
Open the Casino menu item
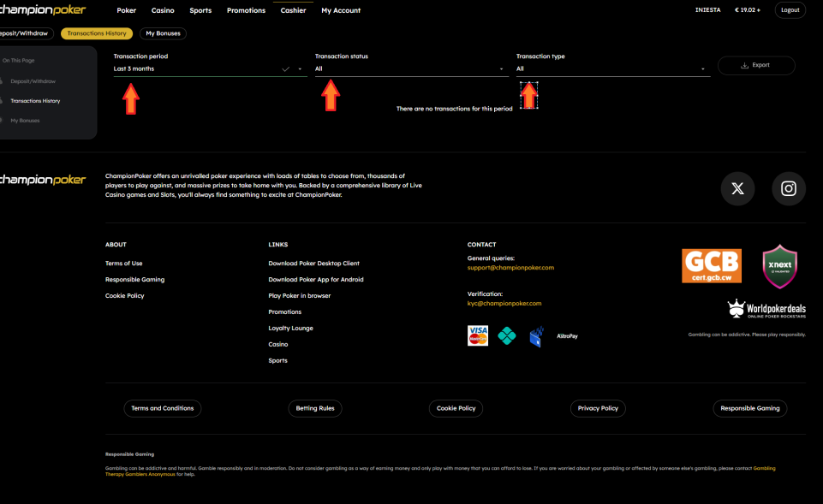pyautogui.click(x=163, y=10)
